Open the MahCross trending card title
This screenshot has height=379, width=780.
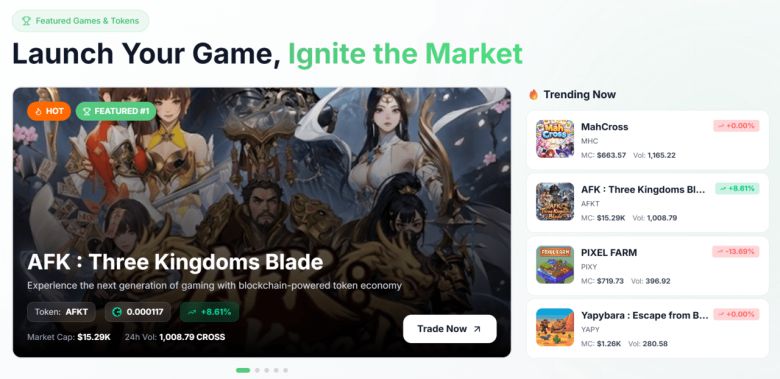[x=604, y=127]
